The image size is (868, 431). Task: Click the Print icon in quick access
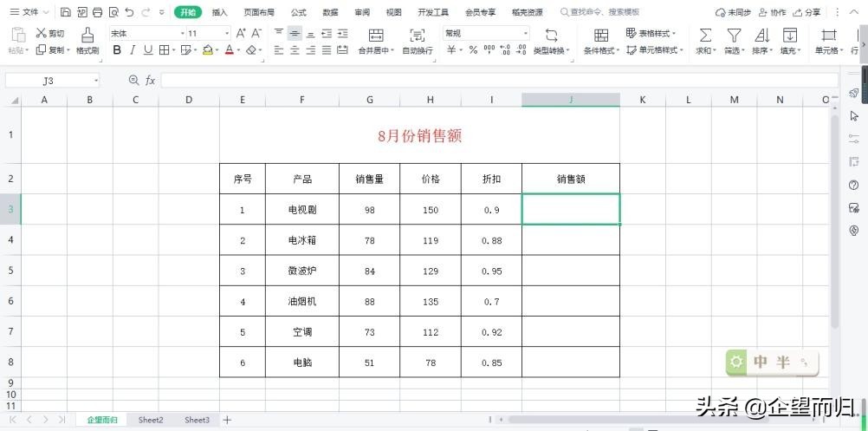pos(97,11)
